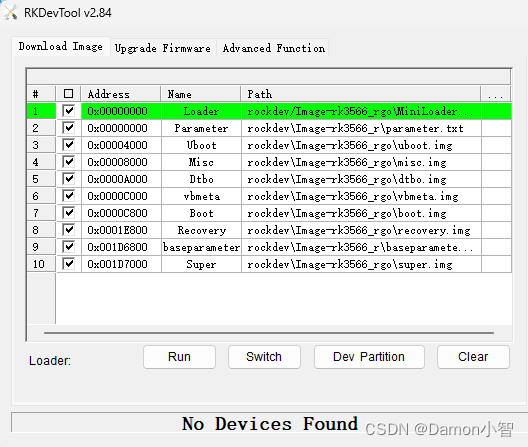
Task: Click the vbmeta.img path cell
Action: point(361,196)
